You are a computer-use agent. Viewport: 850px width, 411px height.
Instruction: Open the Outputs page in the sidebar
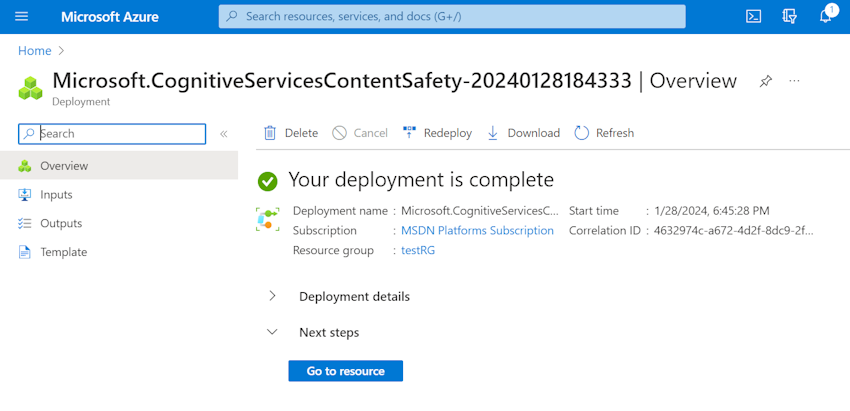(x=61, y=223)
